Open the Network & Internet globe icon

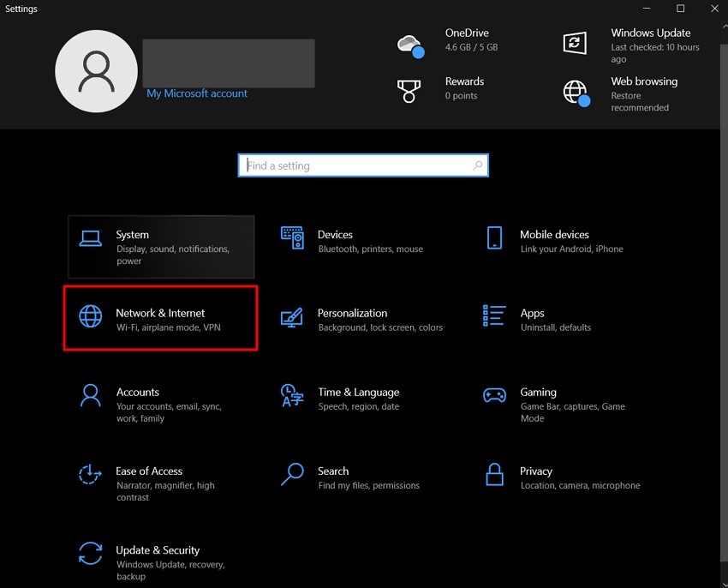90,316
